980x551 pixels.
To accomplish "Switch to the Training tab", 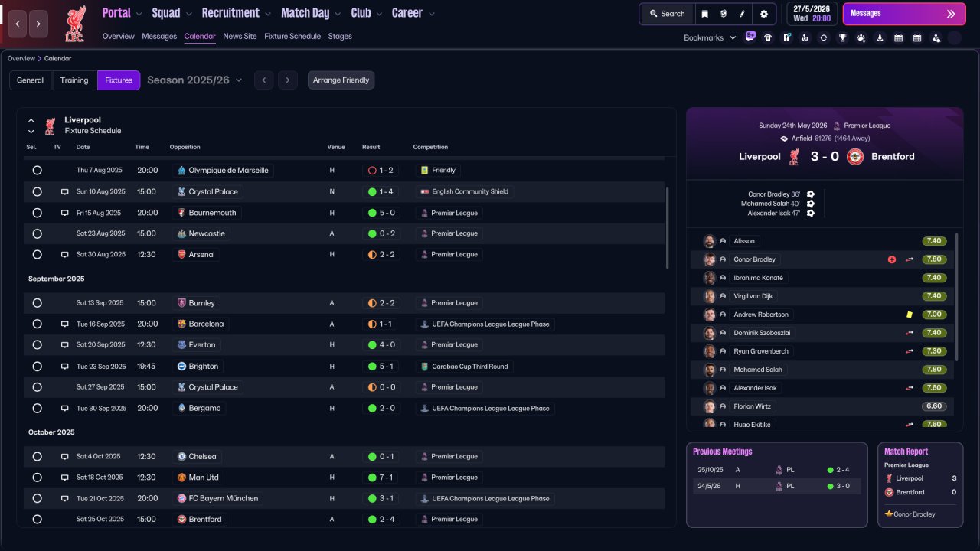I will click(x=74, y=80).
